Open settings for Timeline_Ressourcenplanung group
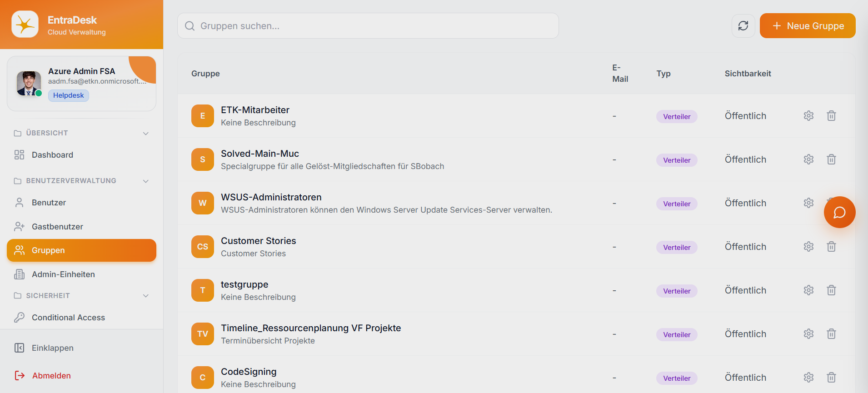The height and width of the screenshot is (393, 868). click(x=808, y=334)
